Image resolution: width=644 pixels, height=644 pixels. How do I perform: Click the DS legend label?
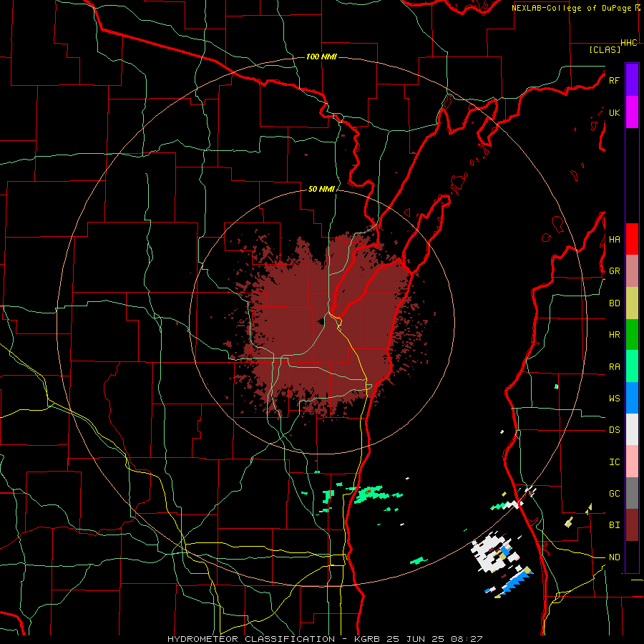coord(614,430)
